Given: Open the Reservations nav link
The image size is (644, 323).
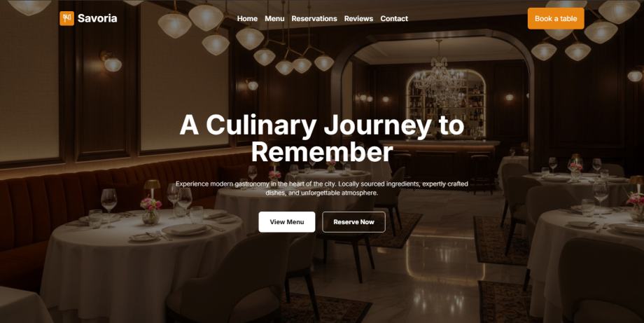Looking at the screenshot, I should pyautogui.click(x=314, y=18).
